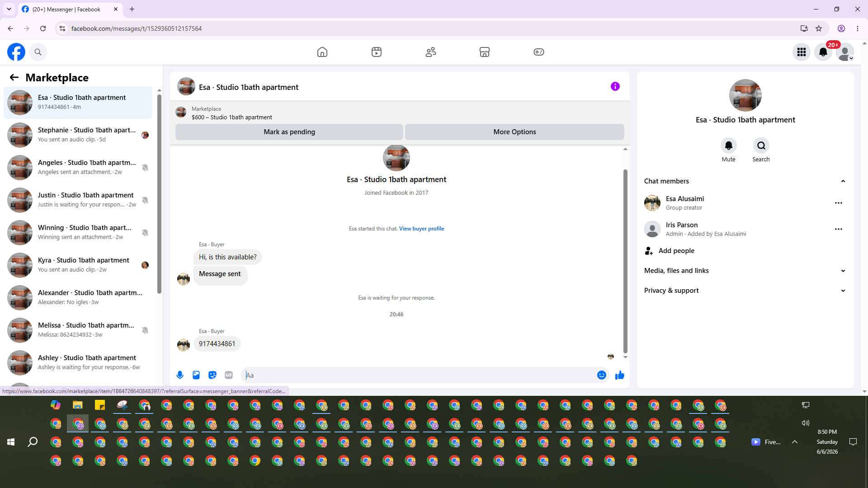The width and height of the screenshot is (868, 488).
Task: Open Melissa's Studio 1bath apartment chat
Action: click(x=78, y=330)
